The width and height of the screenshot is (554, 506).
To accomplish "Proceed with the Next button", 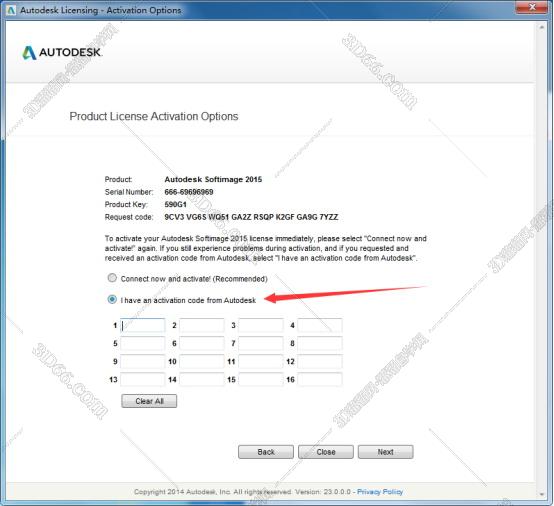I will [x=385, y=452].
